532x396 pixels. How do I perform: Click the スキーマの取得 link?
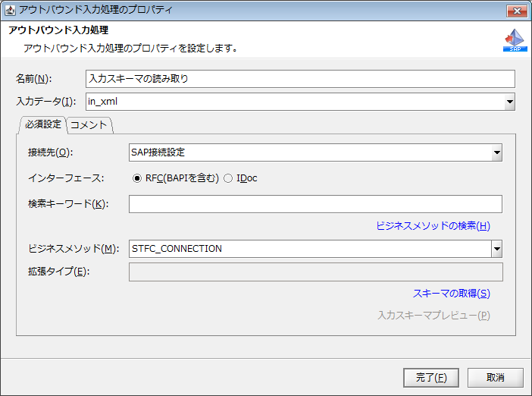pos(452,294)
